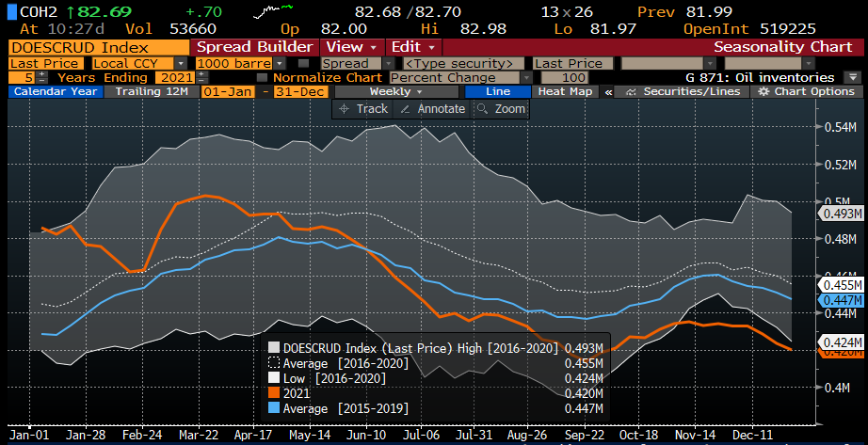Toggle the Spread checkbox
The width and height of the screenshot is (868, 445).
pos(303,63)
